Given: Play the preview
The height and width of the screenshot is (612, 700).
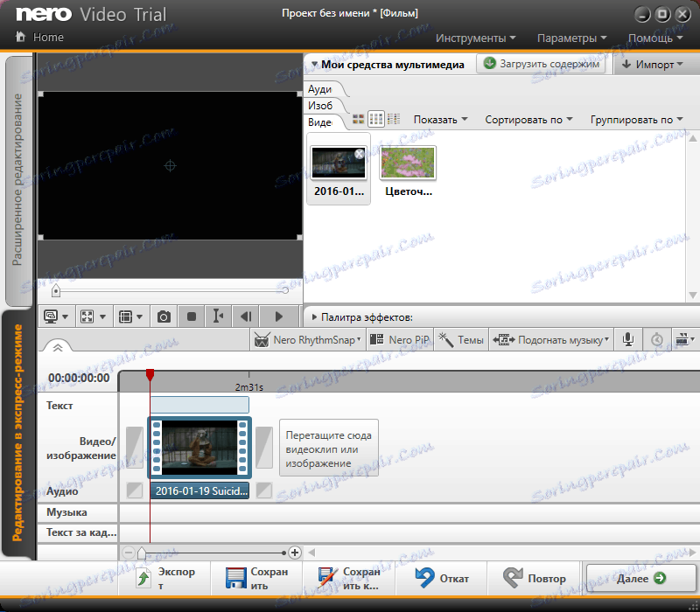Looking at the screenshot, I should point(279,316).
